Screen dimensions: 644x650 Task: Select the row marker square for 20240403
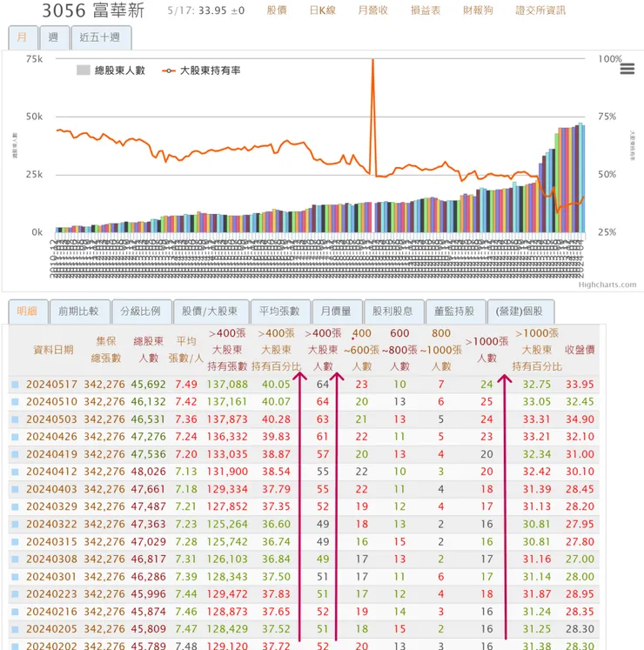16,489
